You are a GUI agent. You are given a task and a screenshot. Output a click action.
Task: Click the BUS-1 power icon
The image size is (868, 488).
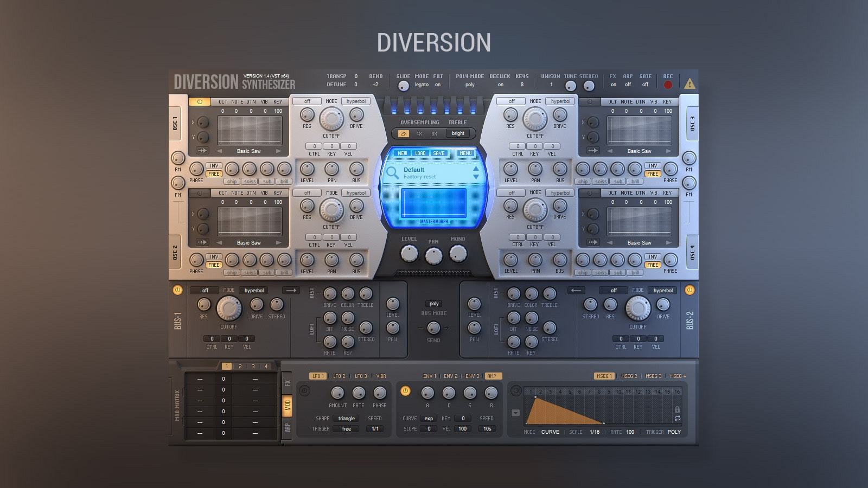[177, 290]
